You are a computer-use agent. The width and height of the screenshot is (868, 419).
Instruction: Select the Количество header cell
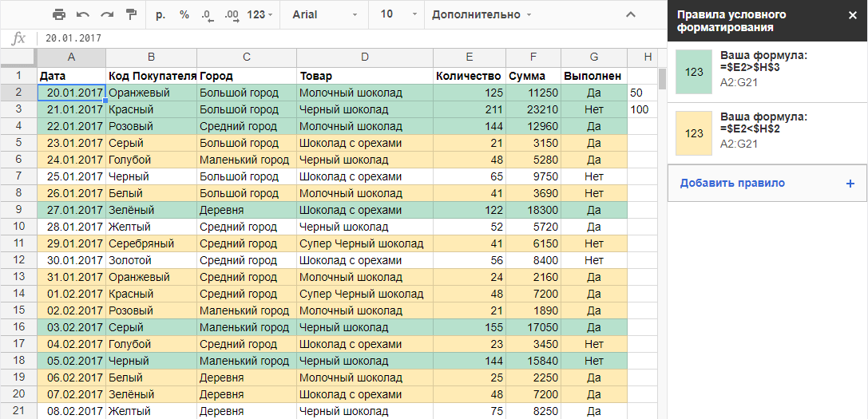469,76
